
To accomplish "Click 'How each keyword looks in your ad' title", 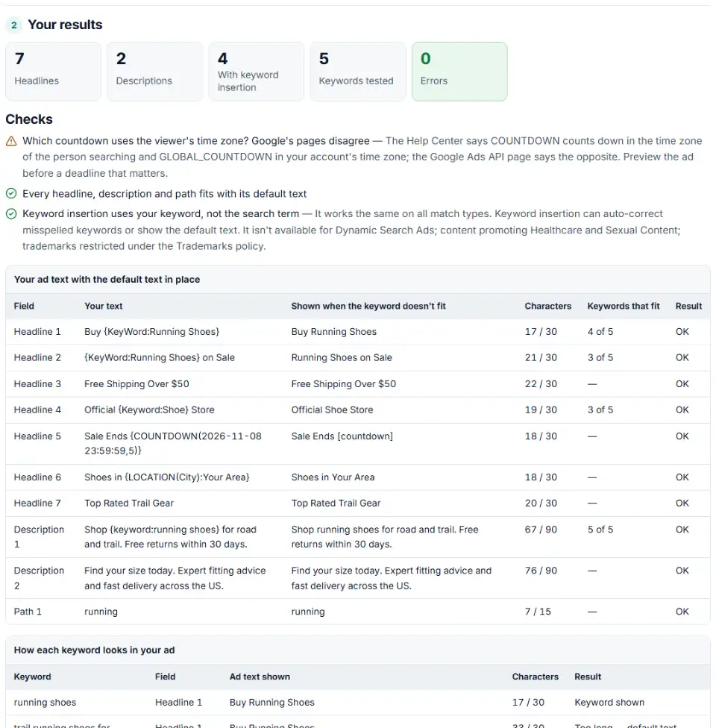I will click(x=94, y=650).
